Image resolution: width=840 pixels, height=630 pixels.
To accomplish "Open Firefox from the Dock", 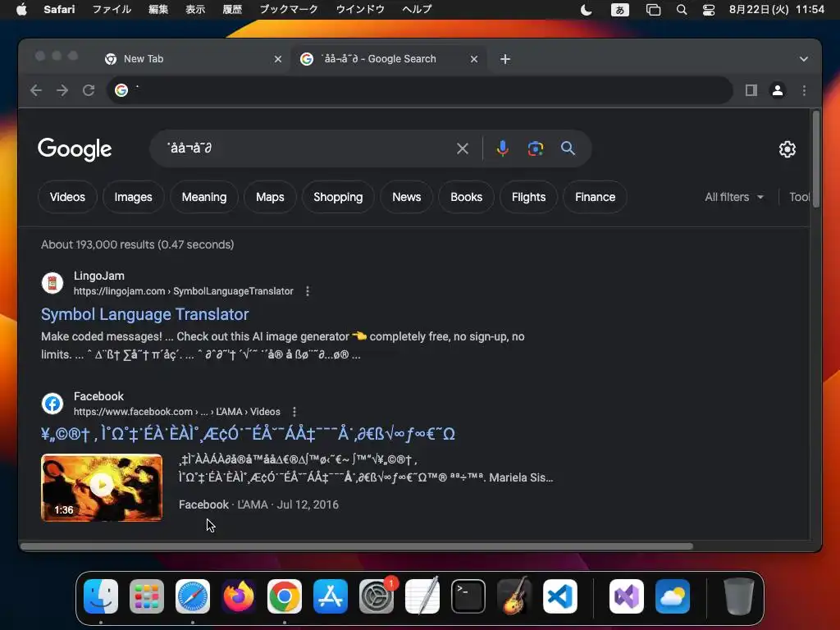I will coord(239,596).
